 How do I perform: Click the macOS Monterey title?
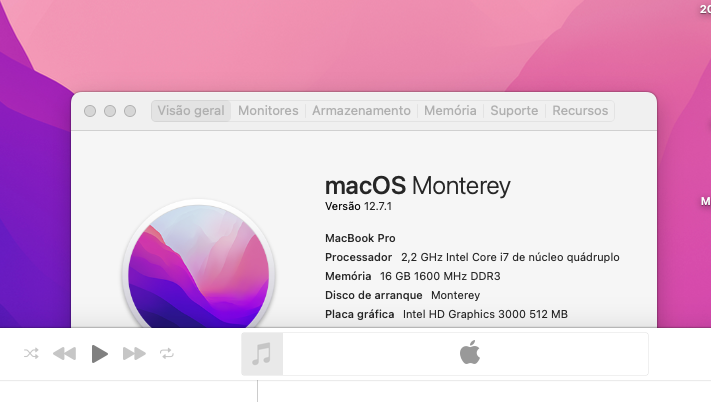click(x=418, y=186)
